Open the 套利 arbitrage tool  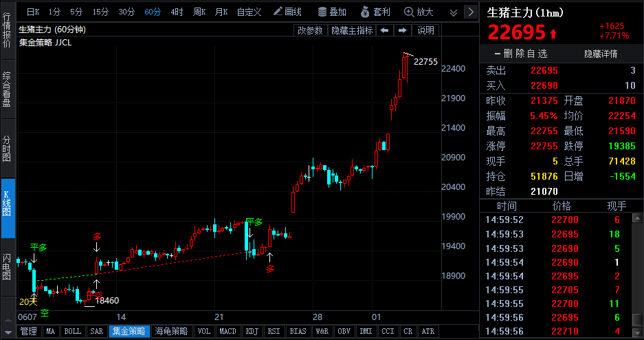coord(375,12)
